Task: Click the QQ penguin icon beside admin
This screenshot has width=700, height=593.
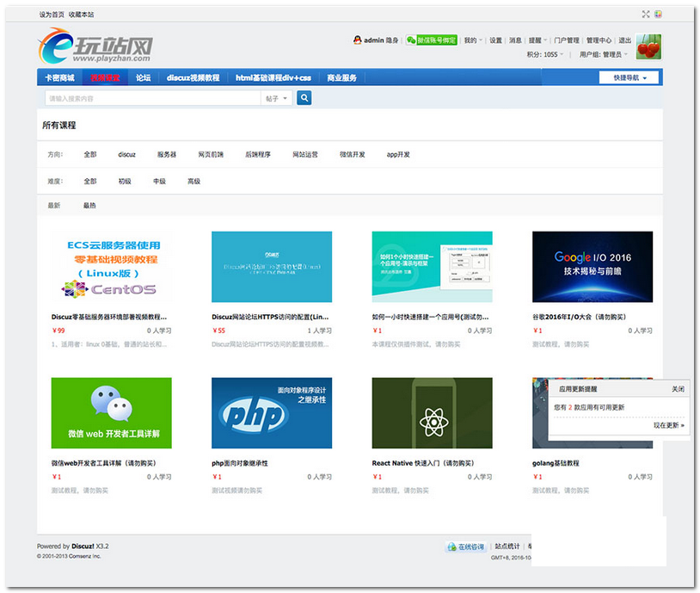Action: pyautogui.click(x=357, y=40)
